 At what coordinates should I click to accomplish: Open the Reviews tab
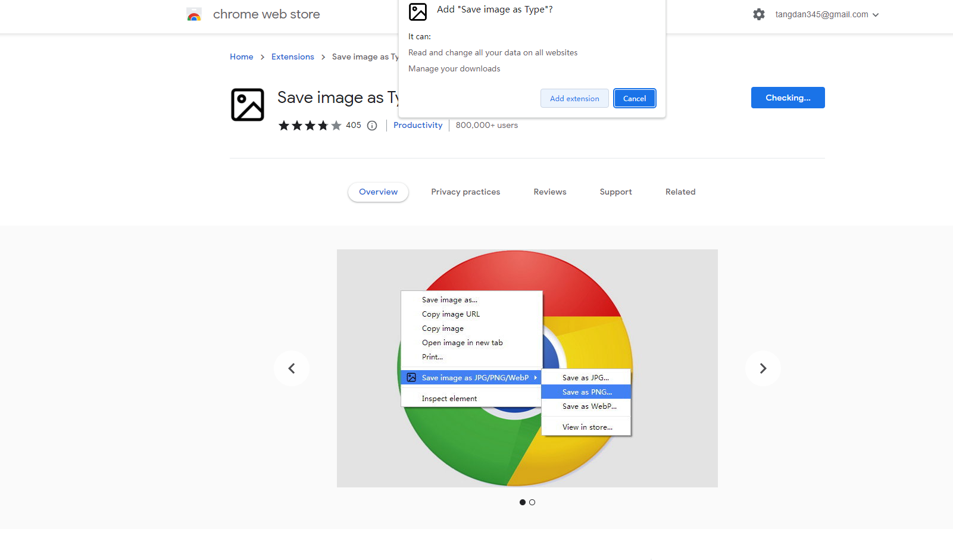coord(550,192)
